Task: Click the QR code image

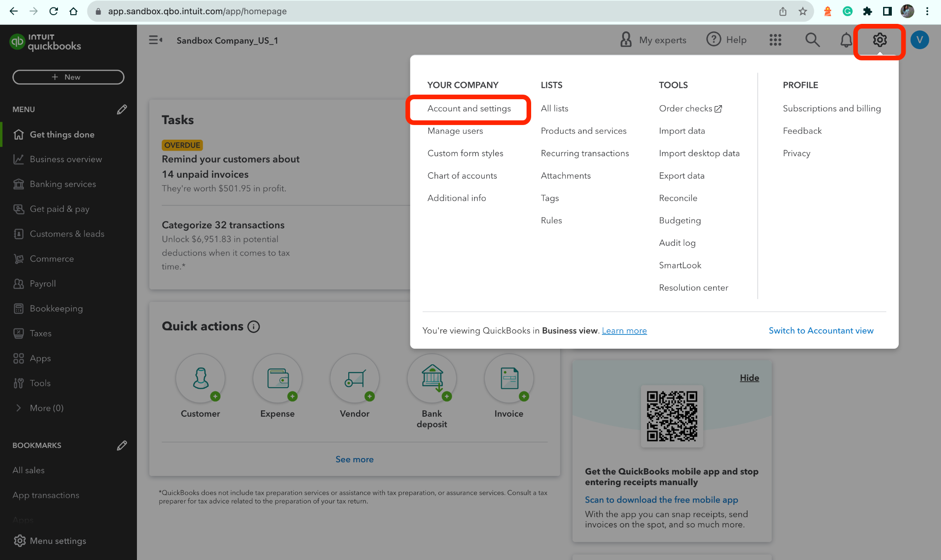Action: point(672,416)
